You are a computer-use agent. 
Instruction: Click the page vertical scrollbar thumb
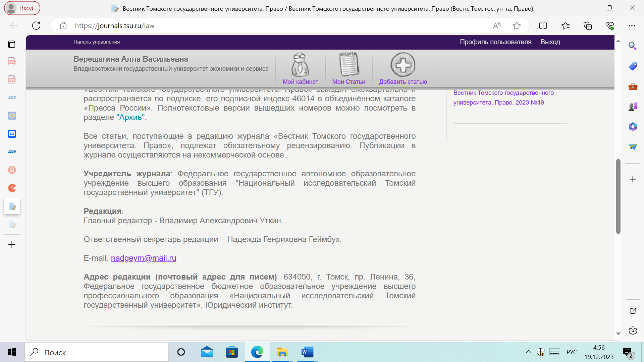[618, 196]
